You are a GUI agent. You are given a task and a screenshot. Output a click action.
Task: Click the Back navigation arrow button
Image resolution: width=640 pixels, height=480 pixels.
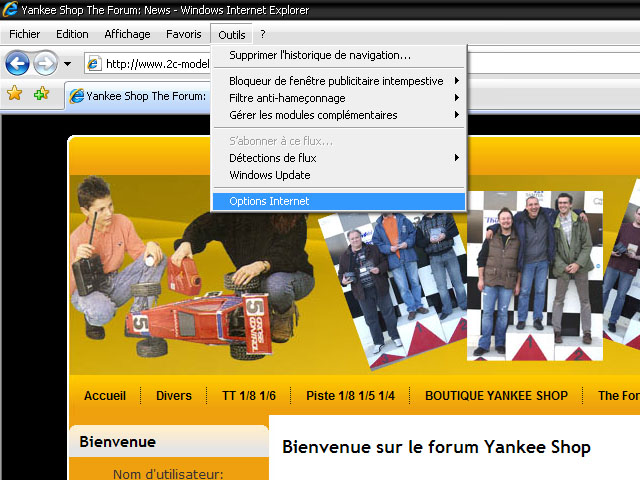[x=17, y=63]
